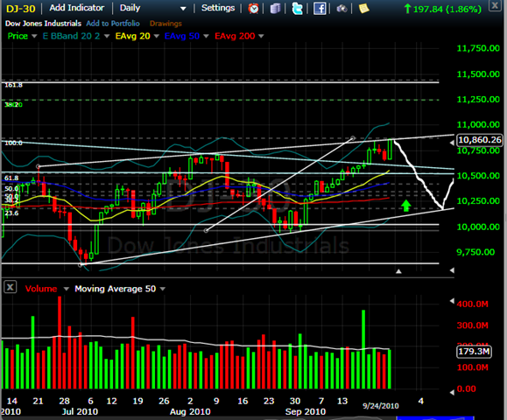Remove the Volume pane with X button
507x420 pixels.
click(x=10, y=287)
